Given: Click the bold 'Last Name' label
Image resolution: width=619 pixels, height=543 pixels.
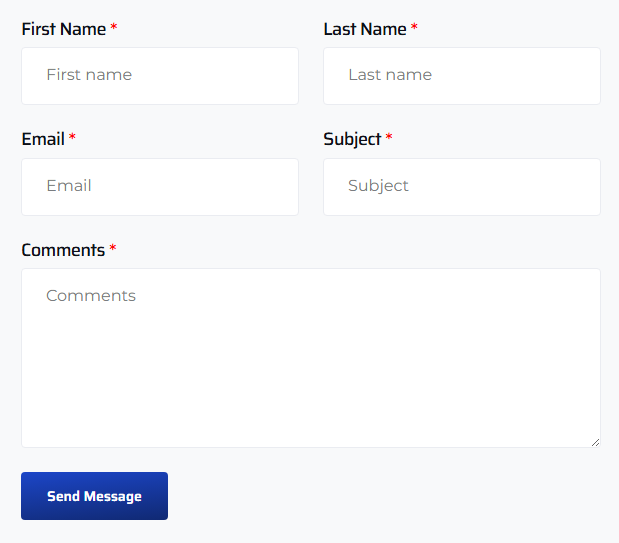Looking at the screenshot, I should coord(364,29).
